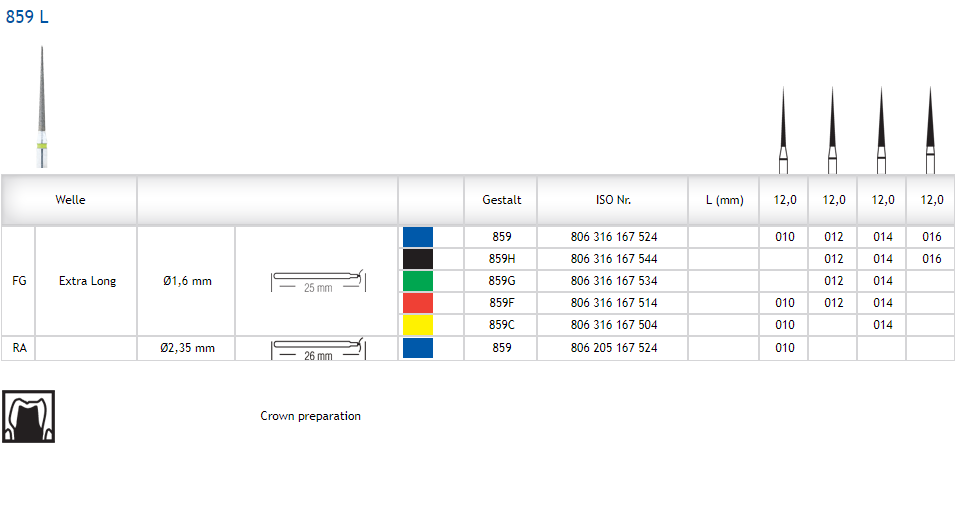Click the Crown preparation label
Image resolution: width=958 pixels, height=507 pixels.
click(310, 416)
